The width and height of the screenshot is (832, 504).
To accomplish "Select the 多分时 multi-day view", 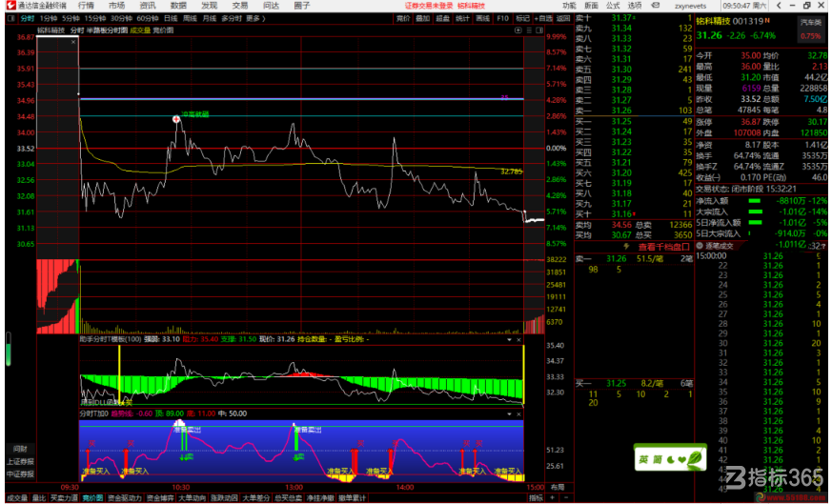I will click(232, 18).
